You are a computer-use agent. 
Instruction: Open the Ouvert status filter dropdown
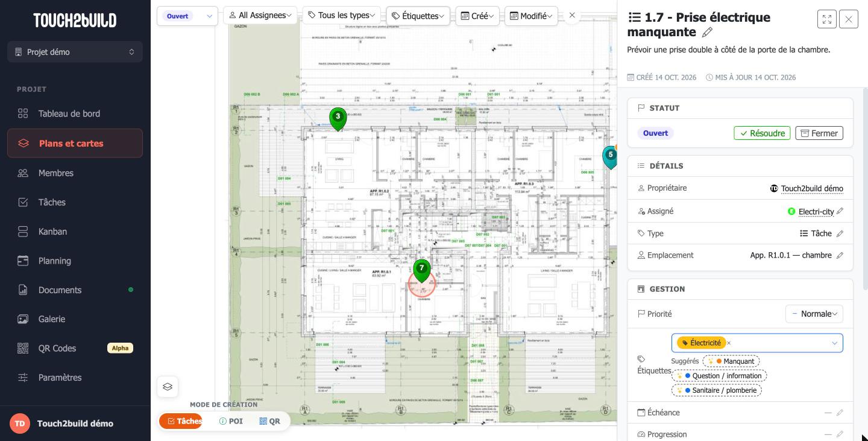187,16
